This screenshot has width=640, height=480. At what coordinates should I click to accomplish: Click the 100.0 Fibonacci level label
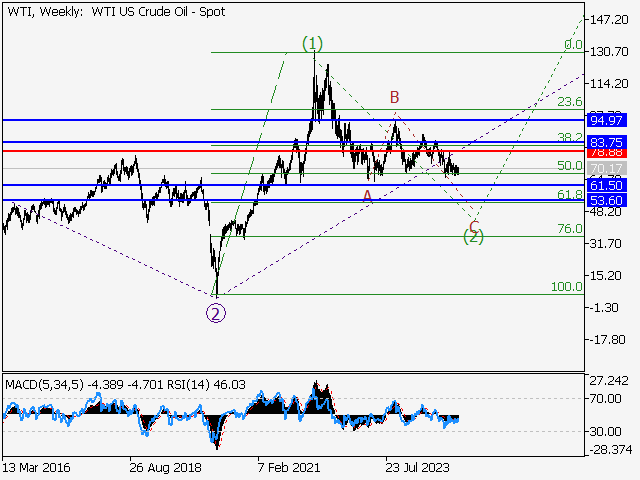567,287
